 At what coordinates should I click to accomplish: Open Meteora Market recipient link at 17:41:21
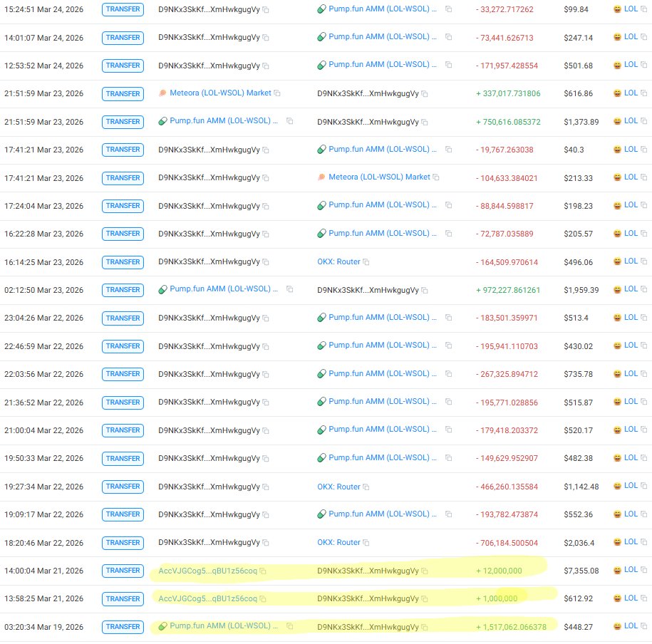pos(379,177)
